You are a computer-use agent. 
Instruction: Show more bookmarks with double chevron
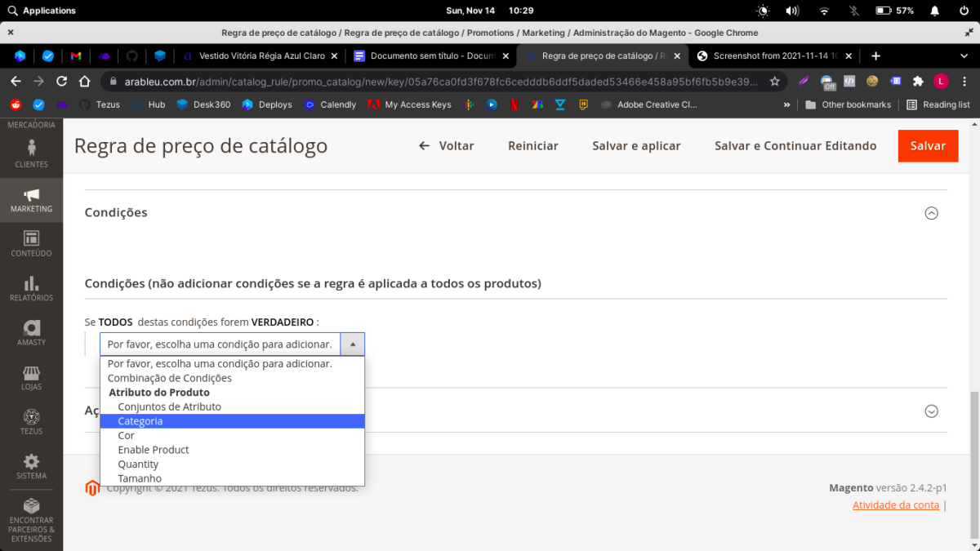coord(786,104)
